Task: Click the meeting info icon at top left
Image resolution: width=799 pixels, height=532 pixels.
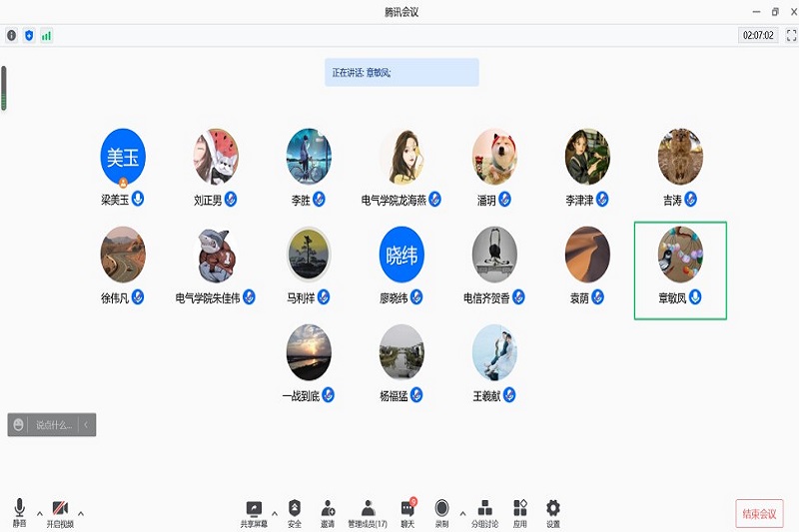Action: point(12,35)
